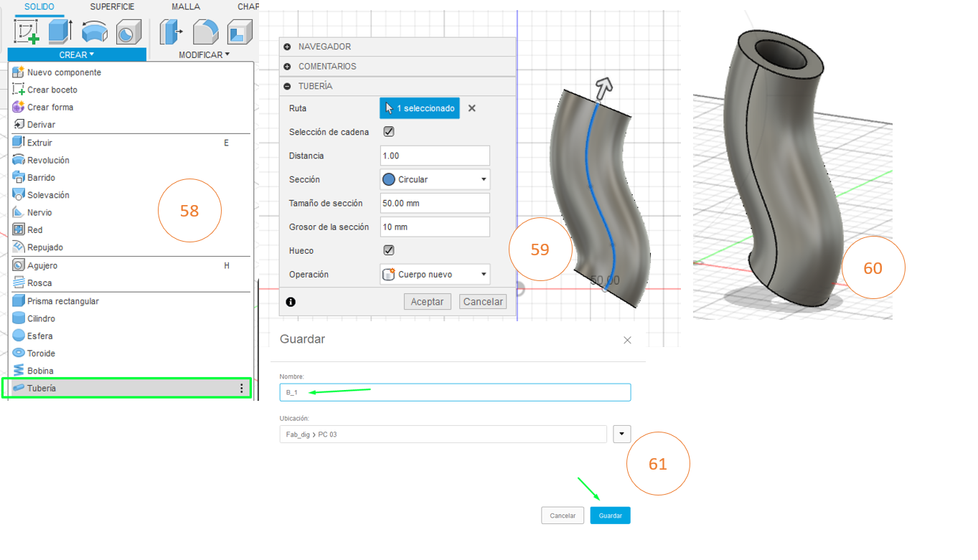Select the Revolve toolbar icon
Viewport: 978px width, 560px height.
point(95,32)
